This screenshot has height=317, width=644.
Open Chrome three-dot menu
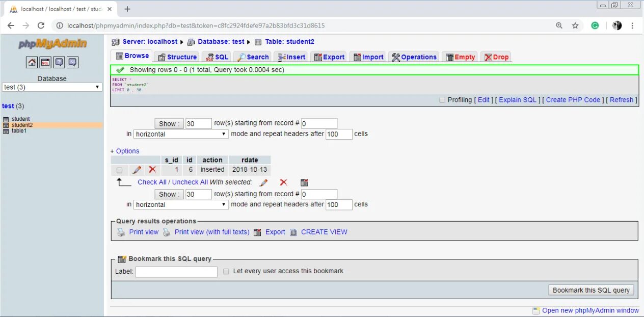tap(632, 25)
